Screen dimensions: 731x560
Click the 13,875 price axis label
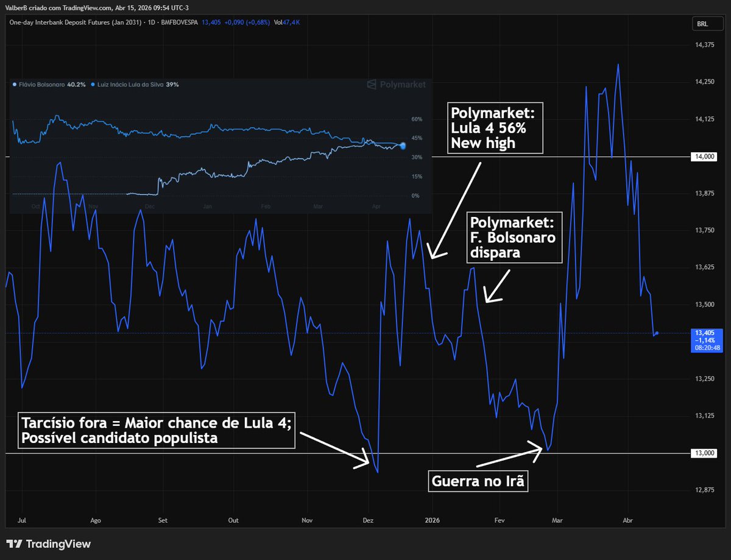[704, 193]
